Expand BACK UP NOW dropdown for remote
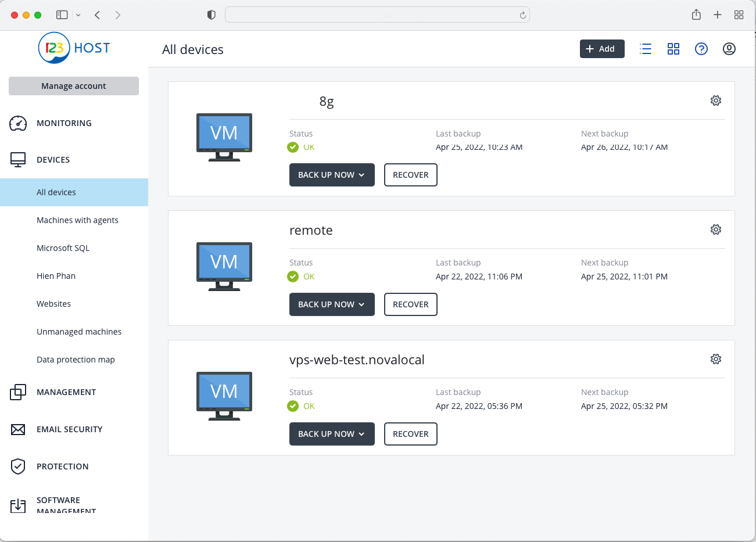Viewport: 756px width, 542px height. (x=332, y=304)
